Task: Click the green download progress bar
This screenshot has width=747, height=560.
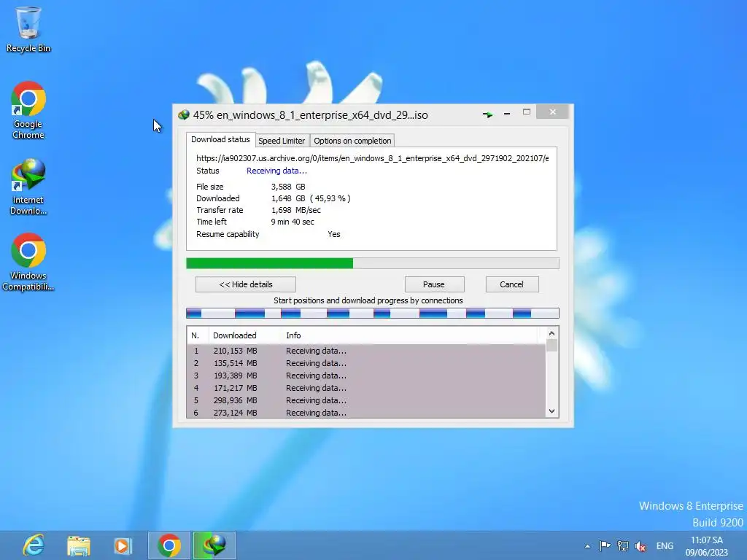Action: coord(372,263)
